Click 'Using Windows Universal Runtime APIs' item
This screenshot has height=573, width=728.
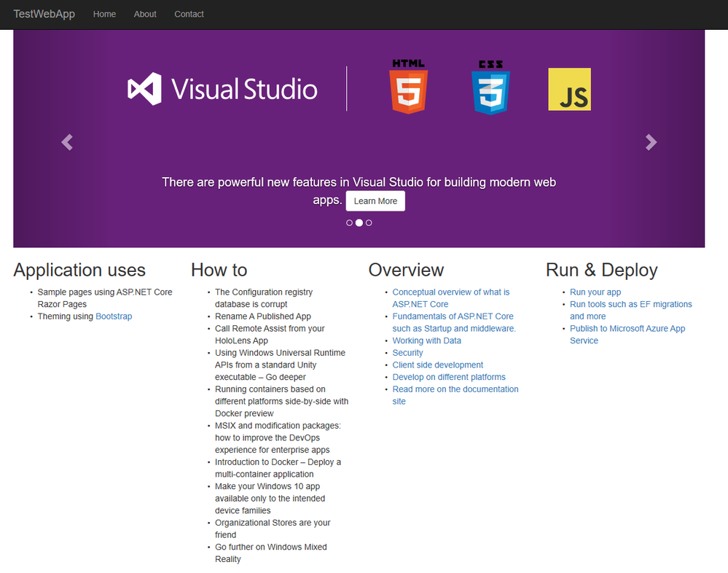(280, 365)
